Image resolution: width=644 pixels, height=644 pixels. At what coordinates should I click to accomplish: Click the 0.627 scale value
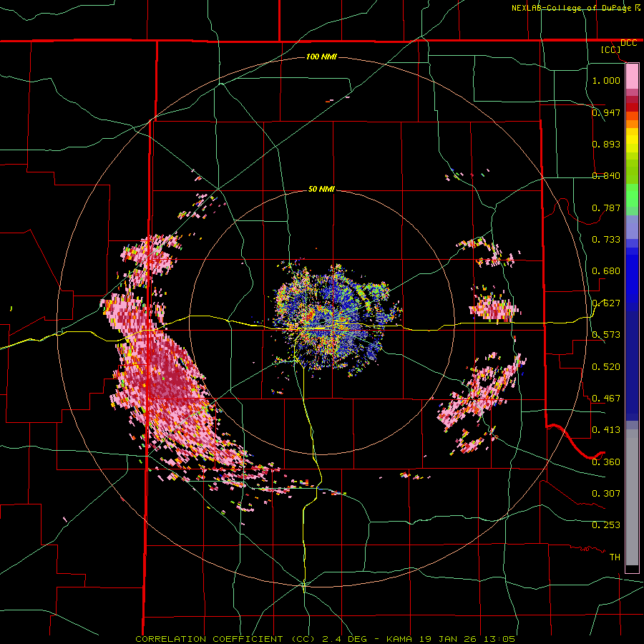(x=606, y=303)
